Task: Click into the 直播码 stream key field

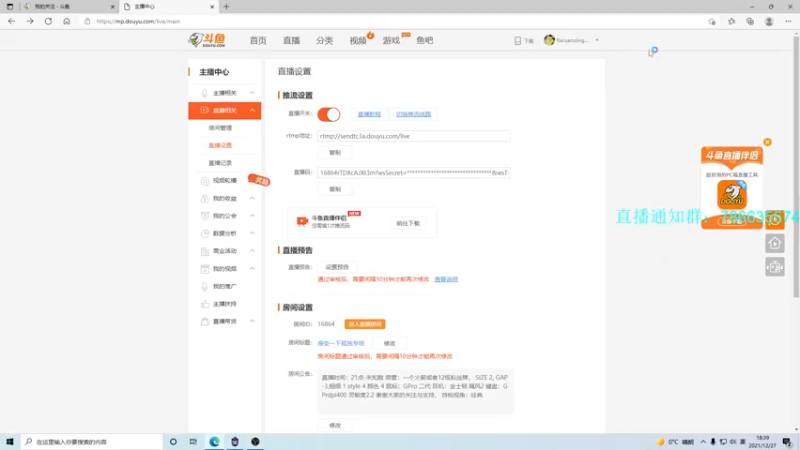Action: click(413, 172)
